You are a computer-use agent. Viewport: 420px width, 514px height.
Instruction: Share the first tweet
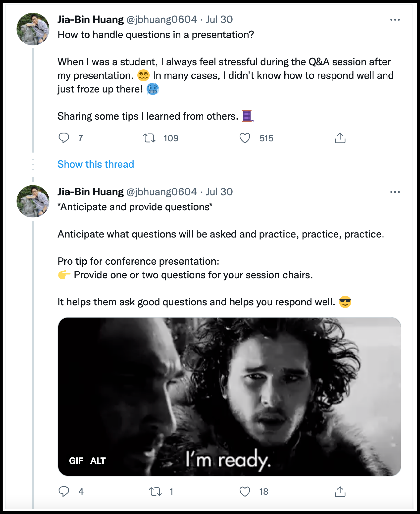point(340,138)
